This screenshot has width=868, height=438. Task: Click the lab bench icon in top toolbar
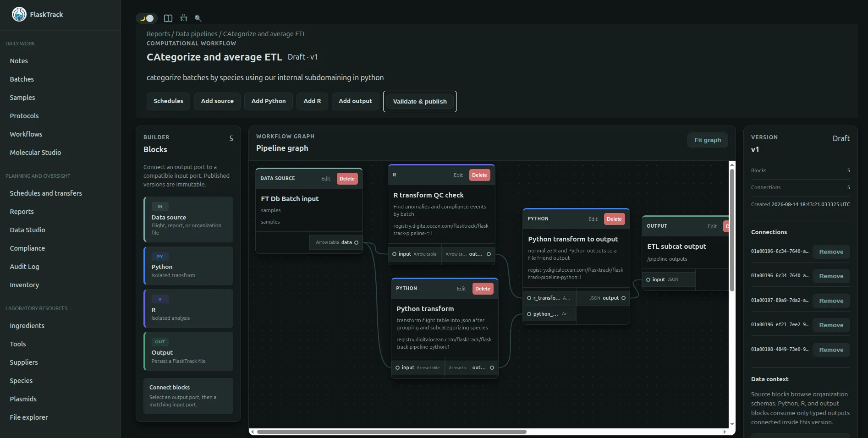coord(184,18)
